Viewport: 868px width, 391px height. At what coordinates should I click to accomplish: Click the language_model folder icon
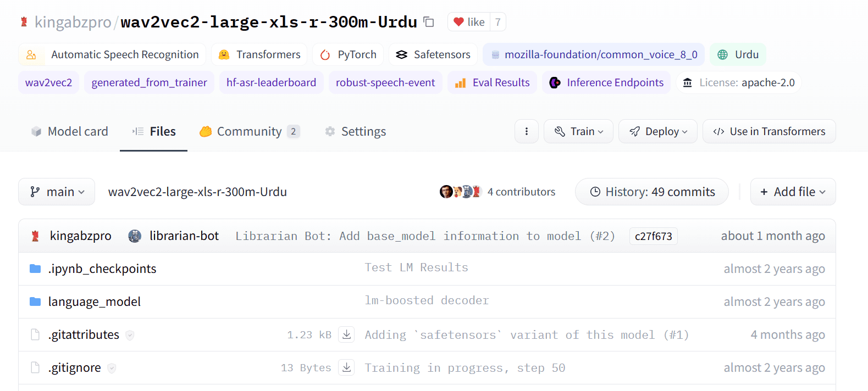[x=35, y=301]
